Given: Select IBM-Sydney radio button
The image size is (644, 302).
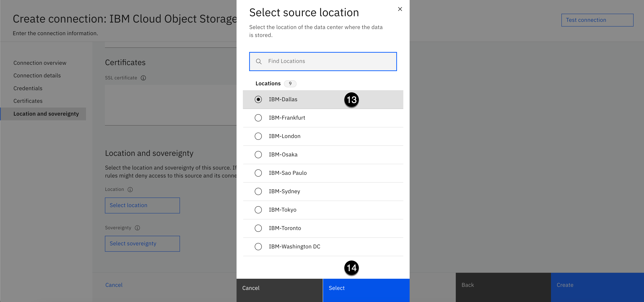Looking at the screenshot, I should coord(258,191).
